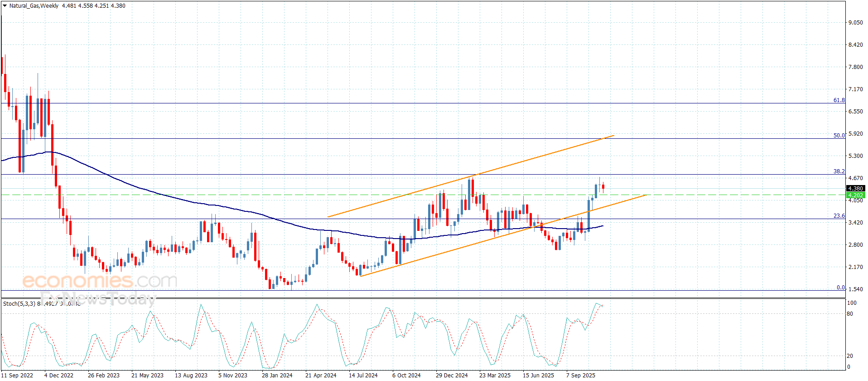Select the 38.2 Fibonacci level label

tap(839, 171)
